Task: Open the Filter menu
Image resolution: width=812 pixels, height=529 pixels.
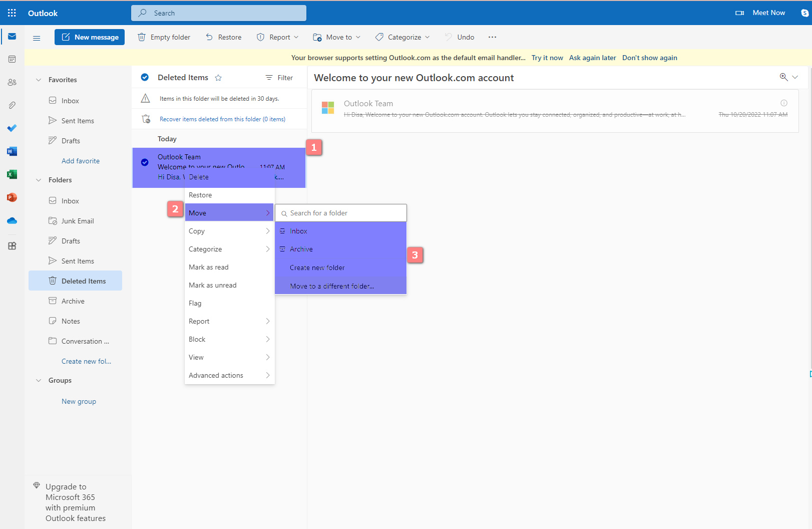Action: (279, 78)
